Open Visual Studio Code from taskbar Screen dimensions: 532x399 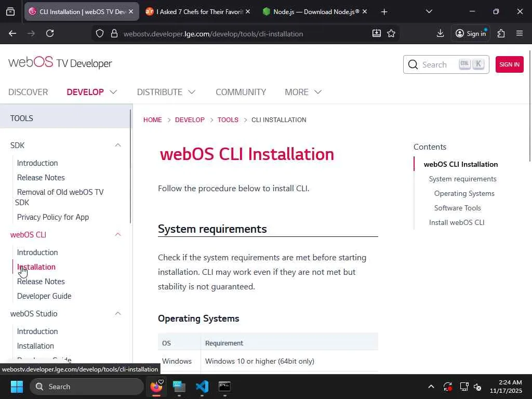coord(202,387)
